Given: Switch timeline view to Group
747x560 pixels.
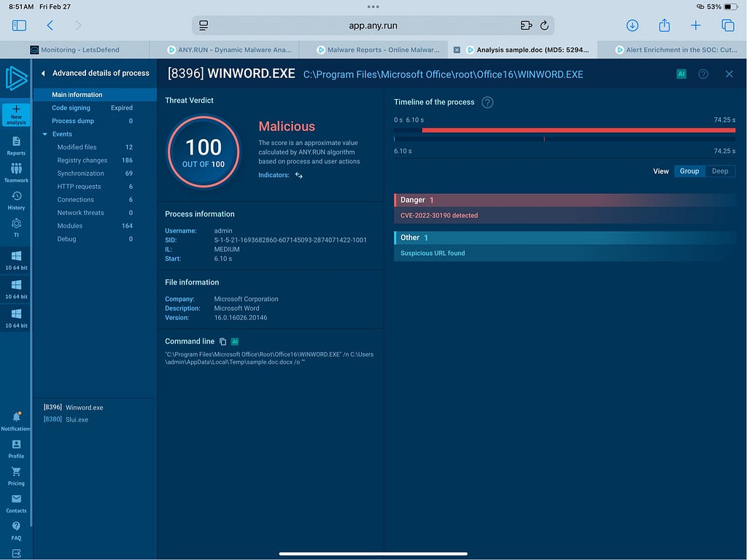Looking at the screenshot, I should [689, 171].
